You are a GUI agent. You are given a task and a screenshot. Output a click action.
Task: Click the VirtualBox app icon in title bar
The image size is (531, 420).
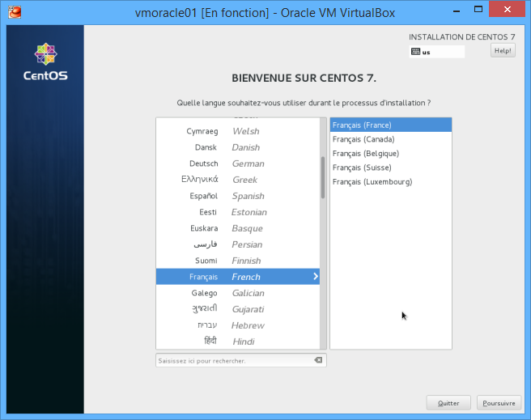point(15,12)
